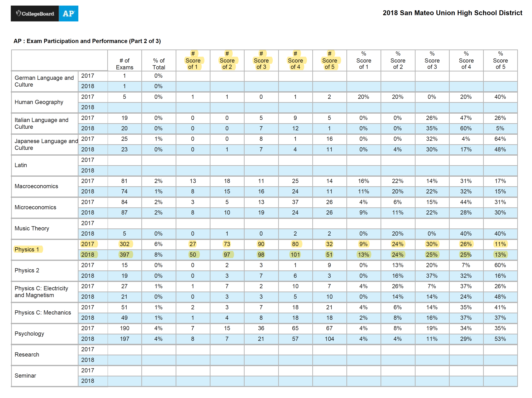Viewport: 532px width, 398px height.
Task: Click the '# Score of 1' column header
Action: click(x=193, y=60)
